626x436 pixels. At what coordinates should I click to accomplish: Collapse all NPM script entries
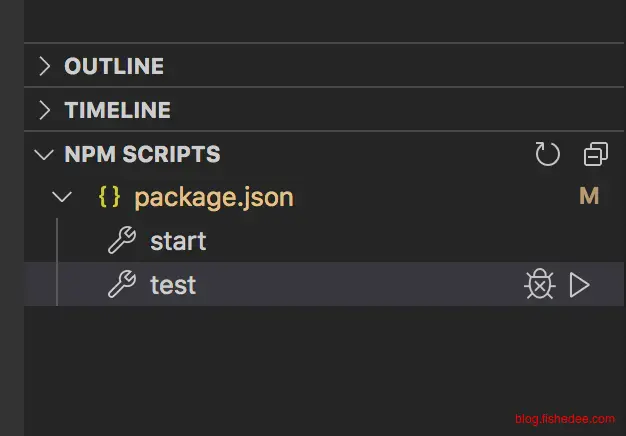point(595,154)
